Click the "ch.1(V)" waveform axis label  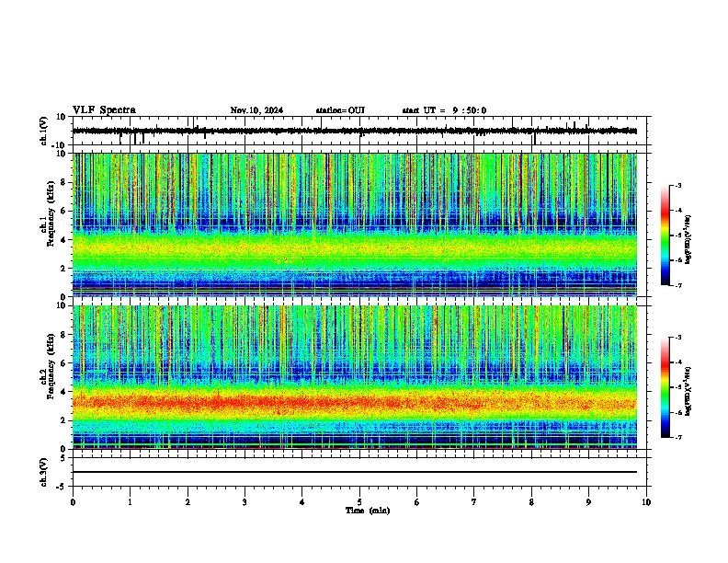44,131
